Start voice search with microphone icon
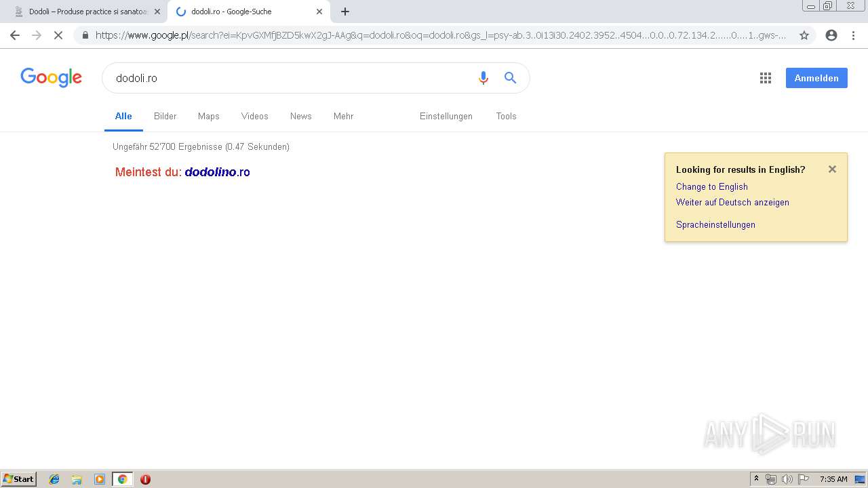 pyautogui.click(x=484, y=78)
